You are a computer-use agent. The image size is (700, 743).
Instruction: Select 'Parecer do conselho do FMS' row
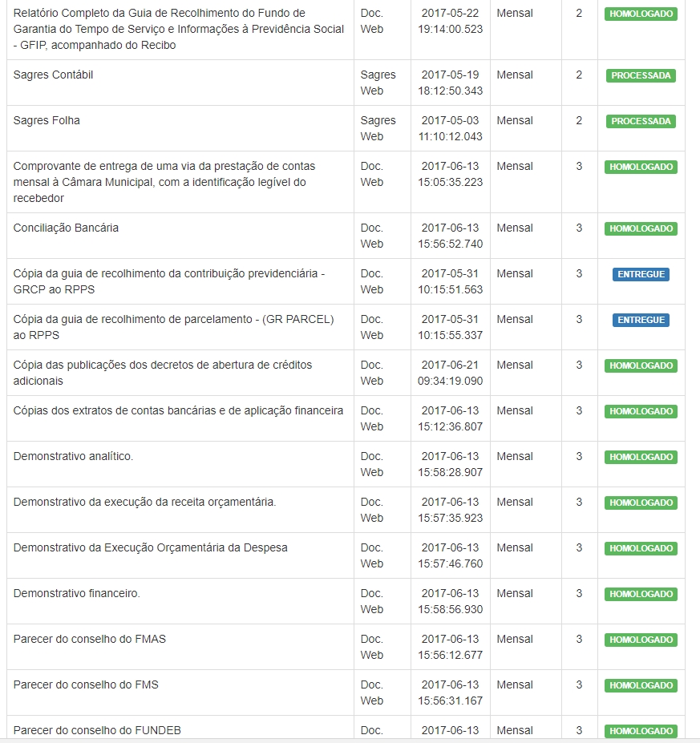pyautogui.click(x=86, y=684)
